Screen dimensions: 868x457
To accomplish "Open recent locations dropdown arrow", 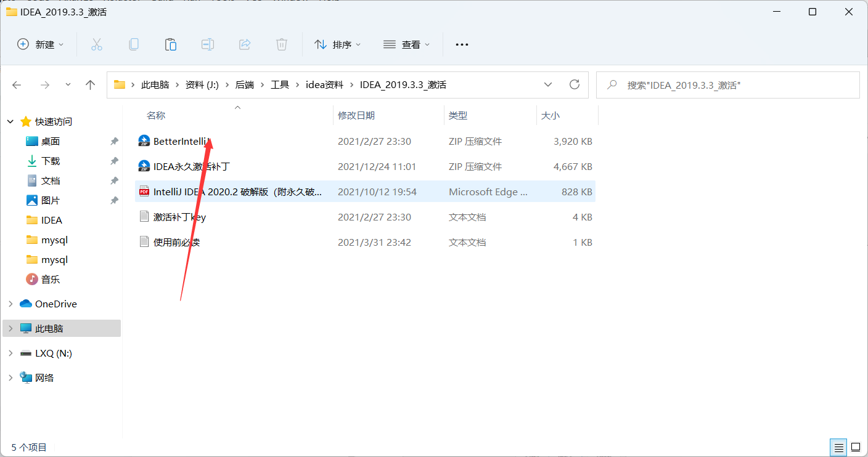I will pyautogui.click(x=68, y=85).
